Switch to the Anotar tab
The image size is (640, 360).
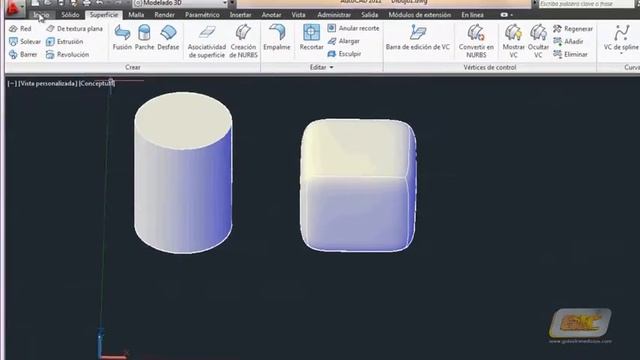pos(271,15)
